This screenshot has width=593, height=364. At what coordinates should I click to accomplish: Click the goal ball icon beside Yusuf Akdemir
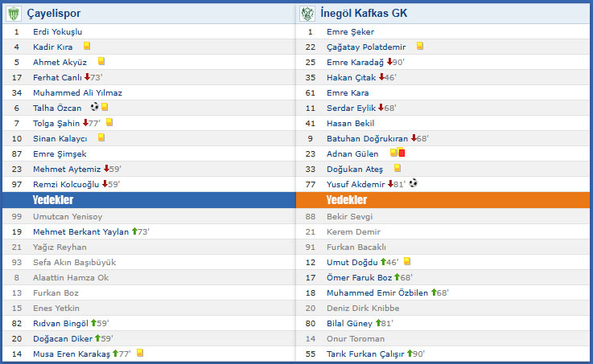click(x=414, y=183)
